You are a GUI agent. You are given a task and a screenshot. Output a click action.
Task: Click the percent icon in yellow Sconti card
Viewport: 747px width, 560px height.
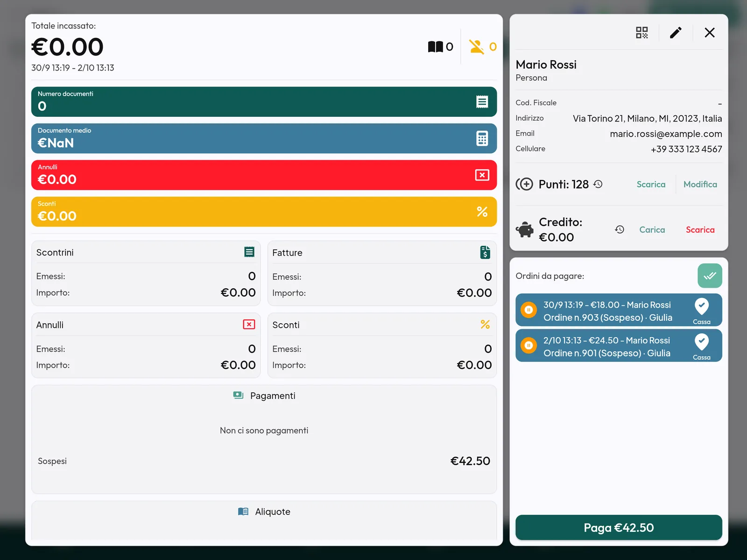482,212
